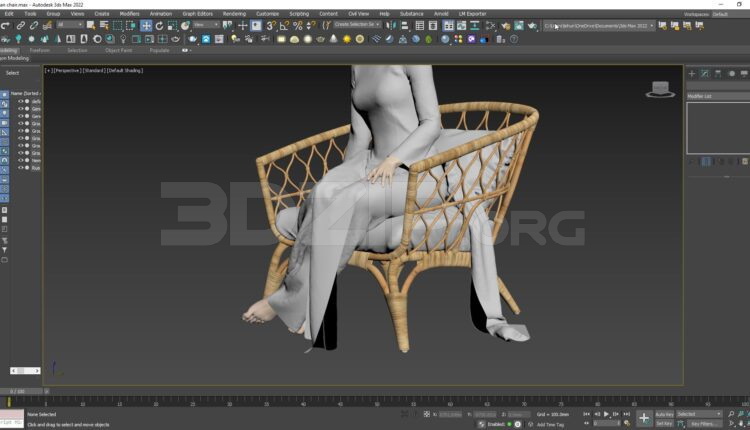Image resolution: width=750 pixels, height=430 pixels.
Task: Click Add Time Tag
Action: point(550,425)
